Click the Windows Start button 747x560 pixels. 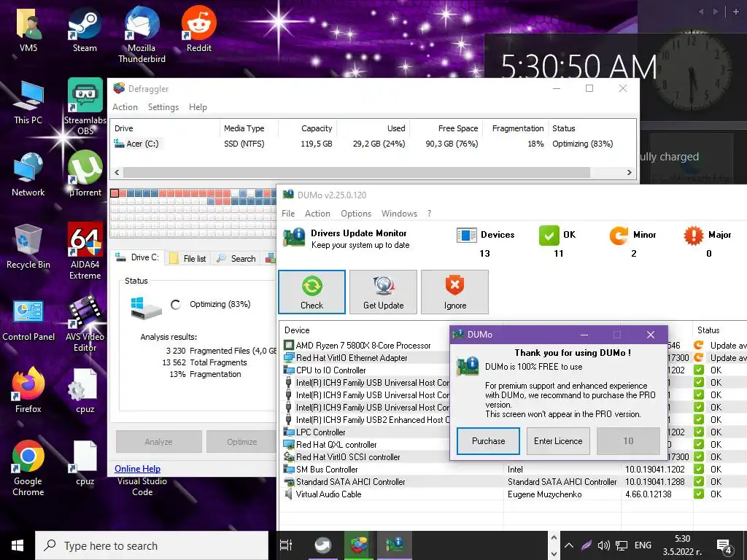click(18, 545)
